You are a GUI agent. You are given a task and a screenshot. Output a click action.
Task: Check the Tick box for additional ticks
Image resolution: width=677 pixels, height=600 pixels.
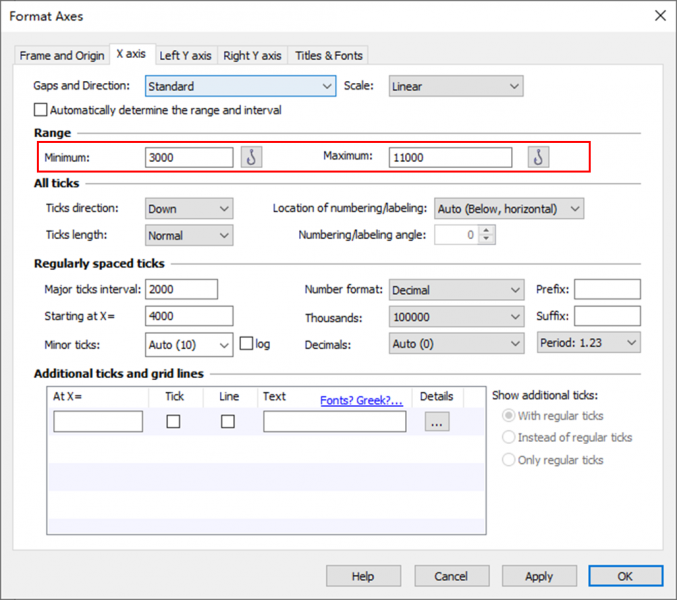pos(173,422)
